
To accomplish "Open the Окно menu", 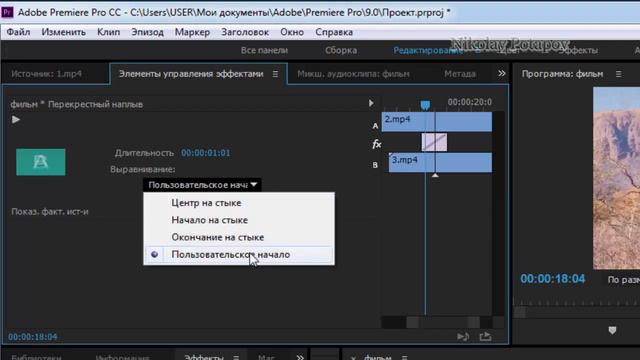I will [292, 32].
